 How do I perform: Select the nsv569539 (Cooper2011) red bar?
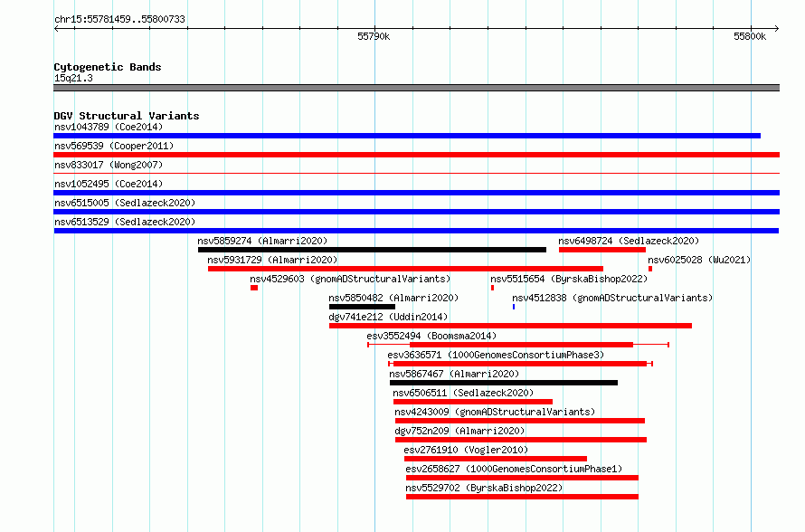(x=416, y=155)
